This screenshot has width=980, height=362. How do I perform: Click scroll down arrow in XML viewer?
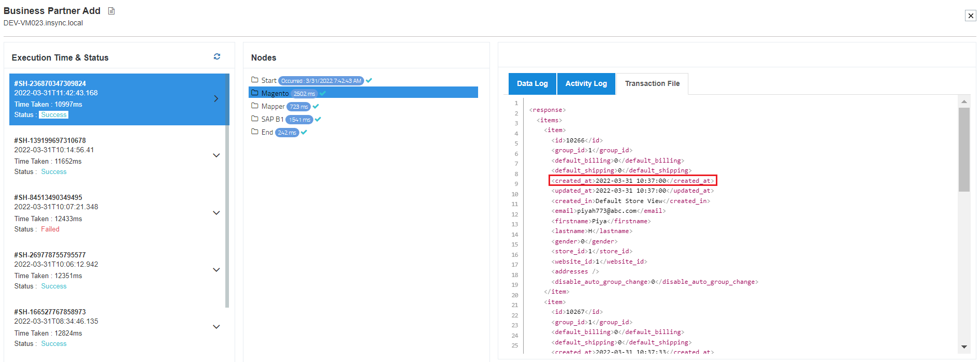click(x=964, y=346)
